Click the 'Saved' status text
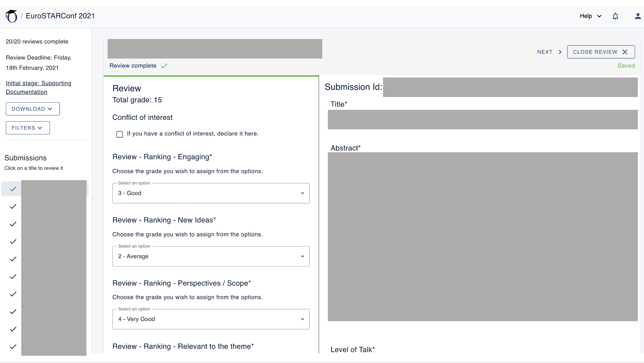Screen dimensions: 644x363 point(626,66)
